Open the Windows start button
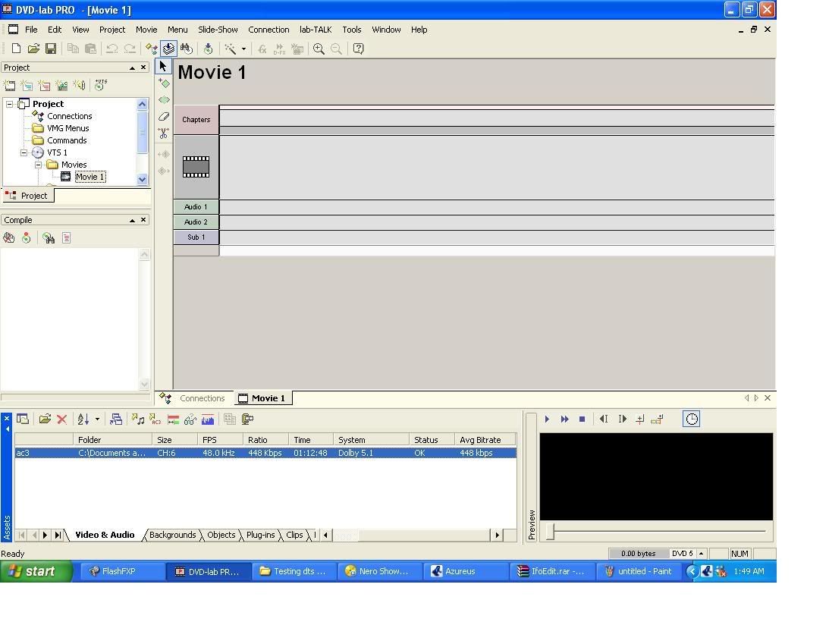829x644 pixels. pos(36,571)
